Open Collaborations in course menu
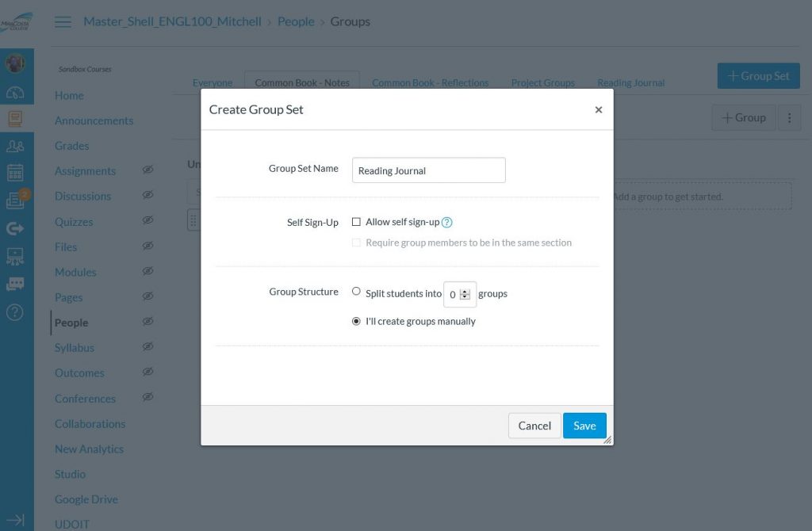Screen dimensions: 812x531 pos(90,424)
